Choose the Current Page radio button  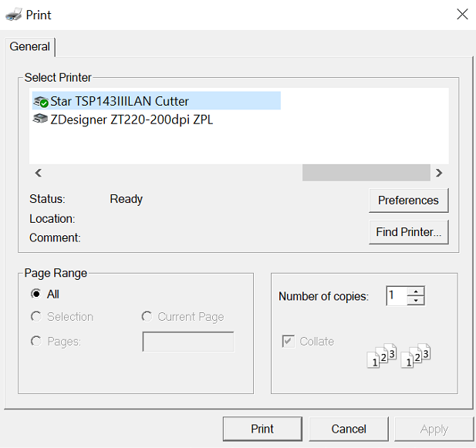click(x=147, y=317)
